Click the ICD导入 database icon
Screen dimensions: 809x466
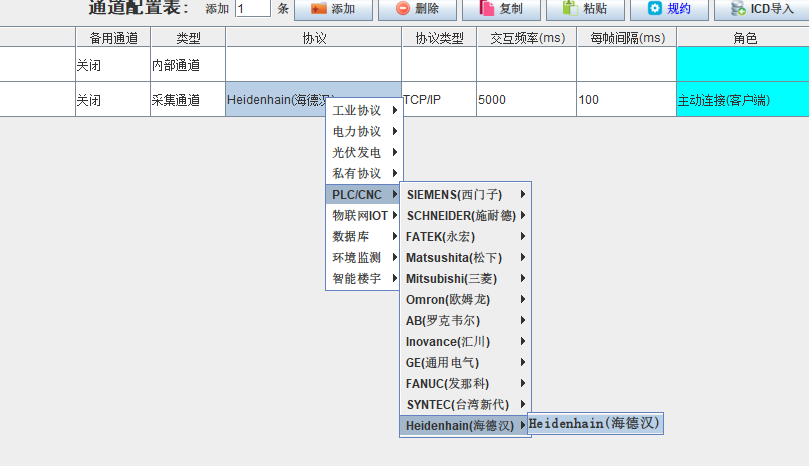coord(738,8)
